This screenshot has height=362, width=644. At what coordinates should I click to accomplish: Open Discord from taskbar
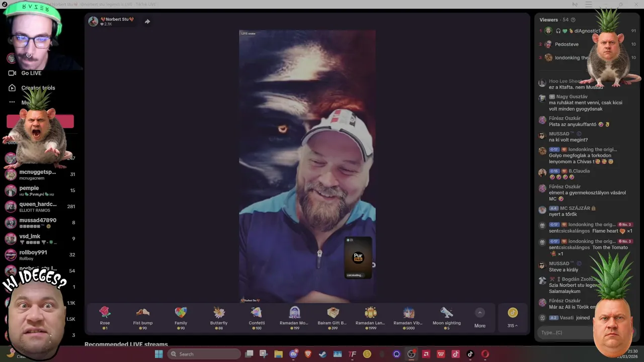[294, 354]
